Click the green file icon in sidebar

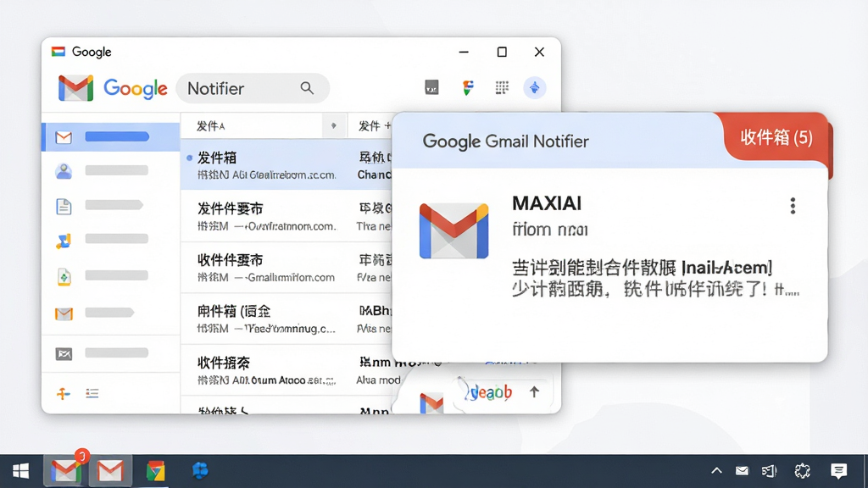(x=64, y=276)
